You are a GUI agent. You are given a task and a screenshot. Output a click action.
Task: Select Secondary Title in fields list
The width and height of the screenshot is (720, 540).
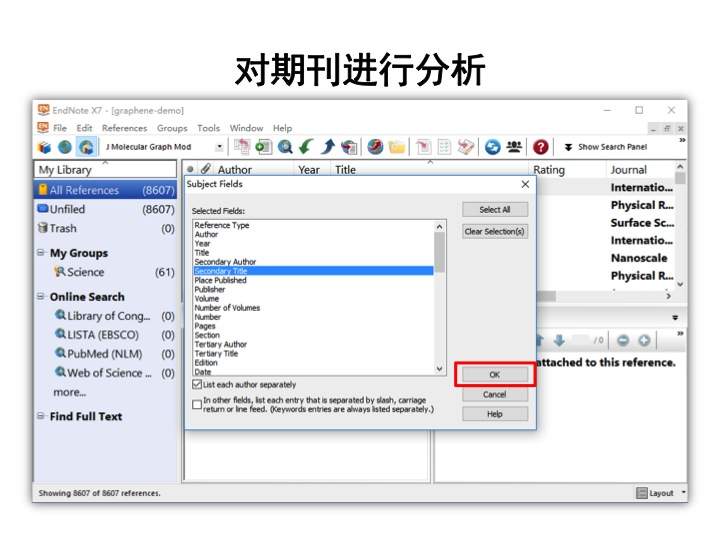pyautogui.click(x=313, y=271)
